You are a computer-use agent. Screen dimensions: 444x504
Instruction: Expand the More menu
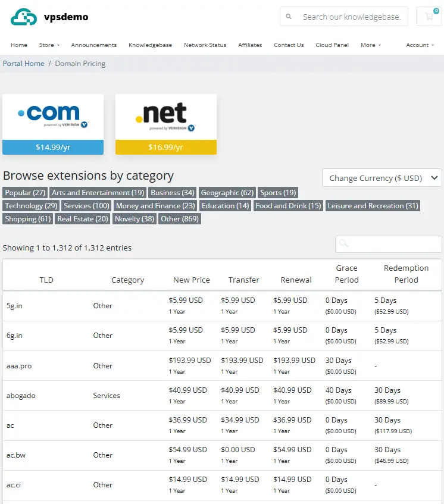click(370, 45)
